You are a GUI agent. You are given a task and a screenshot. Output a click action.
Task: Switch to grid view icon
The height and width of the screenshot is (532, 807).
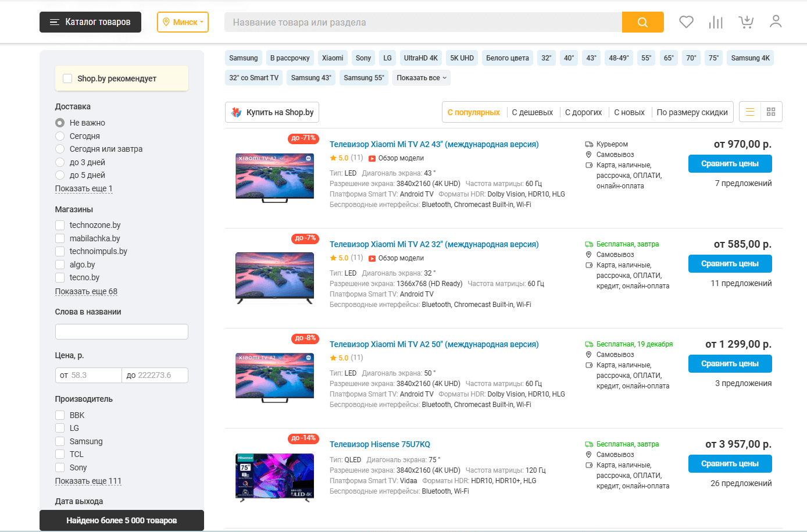point(771,112)
